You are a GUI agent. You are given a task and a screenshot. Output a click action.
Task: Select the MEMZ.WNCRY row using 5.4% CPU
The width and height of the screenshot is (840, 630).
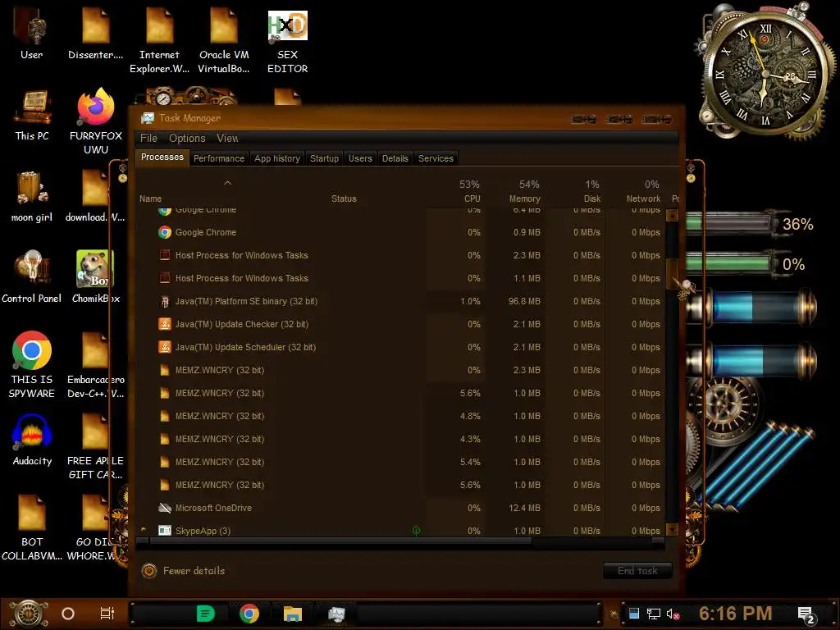(x=399, y=462)
